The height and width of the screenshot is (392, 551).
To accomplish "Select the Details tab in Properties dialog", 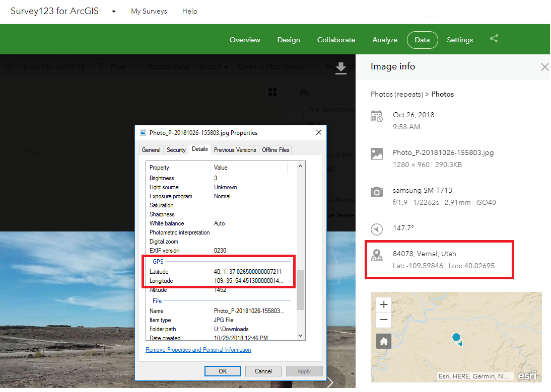I will tap(200, 149).
